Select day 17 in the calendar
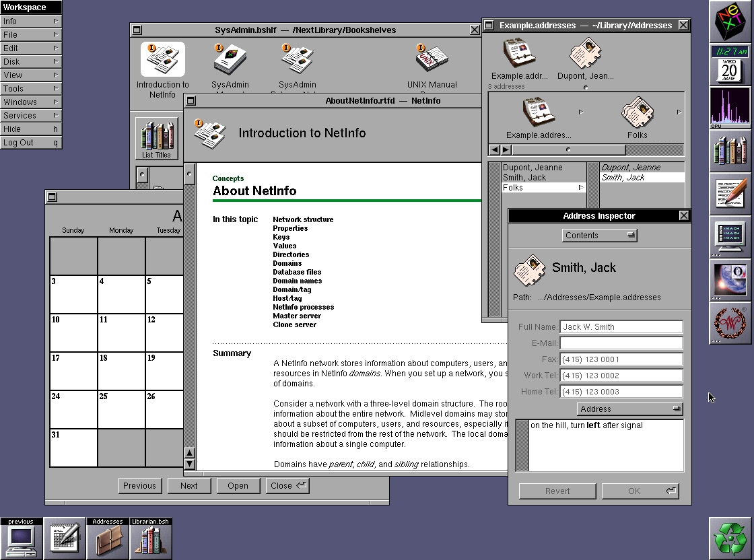This screenshot has width=754, height=560. pos(73,371)
